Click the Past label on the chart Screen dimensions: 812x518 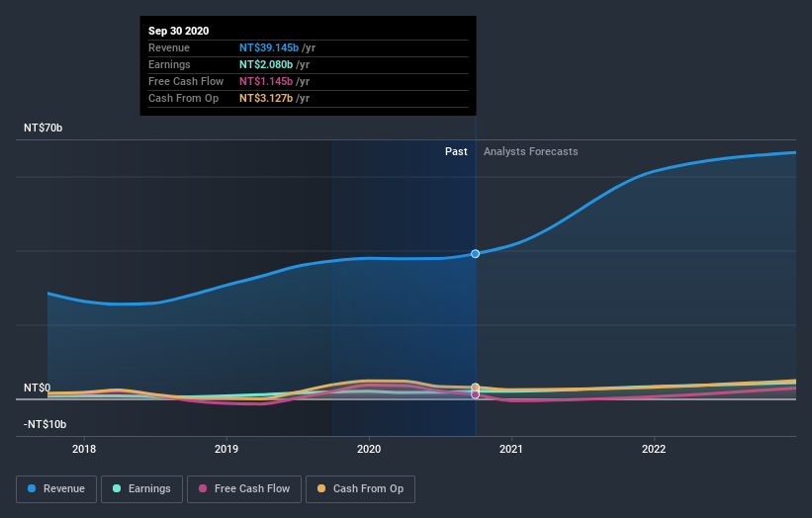[456, 151]
